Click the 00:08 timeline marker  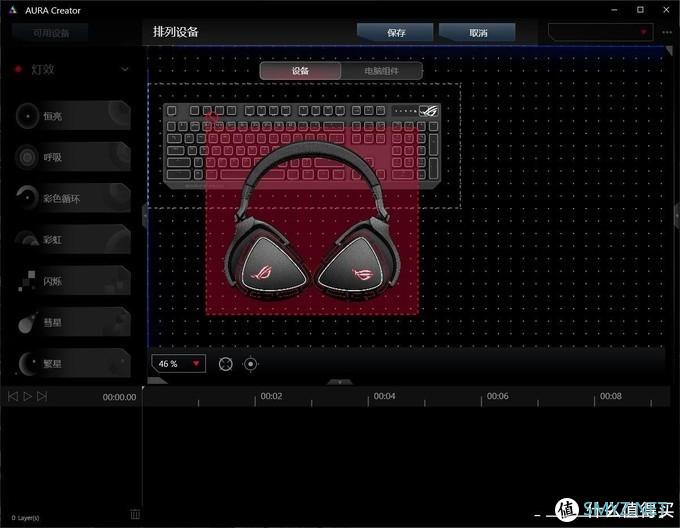611,396
